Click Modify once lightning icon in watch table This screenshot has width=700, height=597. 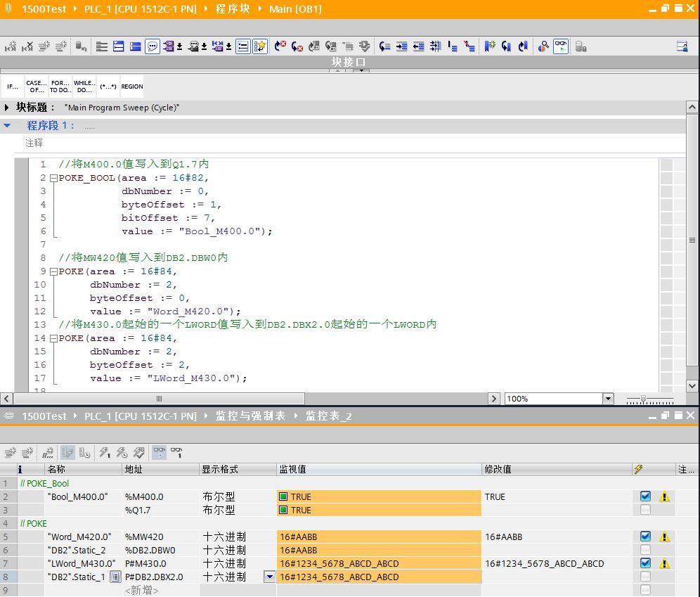(x=105, y=452)
